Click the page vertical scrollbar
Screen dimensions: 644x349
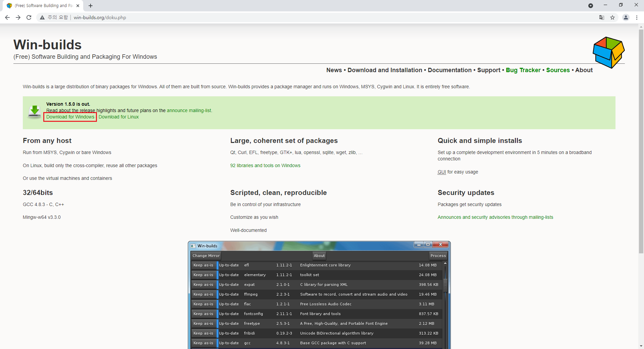pos(641,141)
